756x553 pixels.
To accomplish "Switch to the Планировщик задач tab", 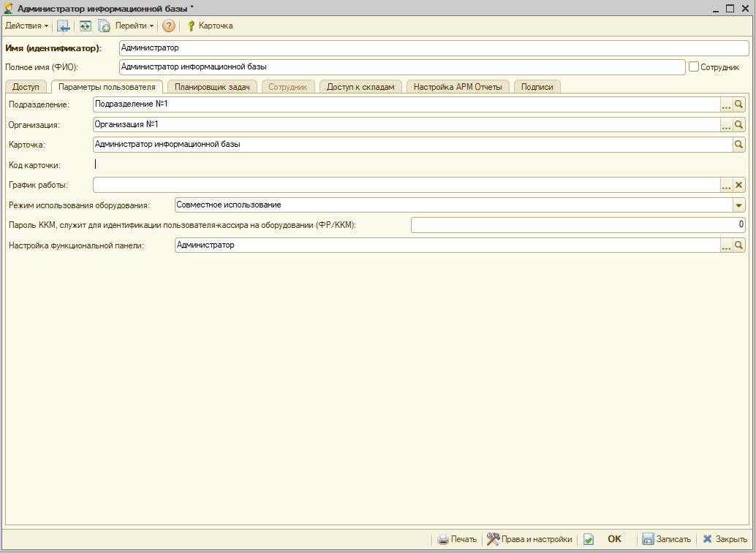I will tap(212, 87).
